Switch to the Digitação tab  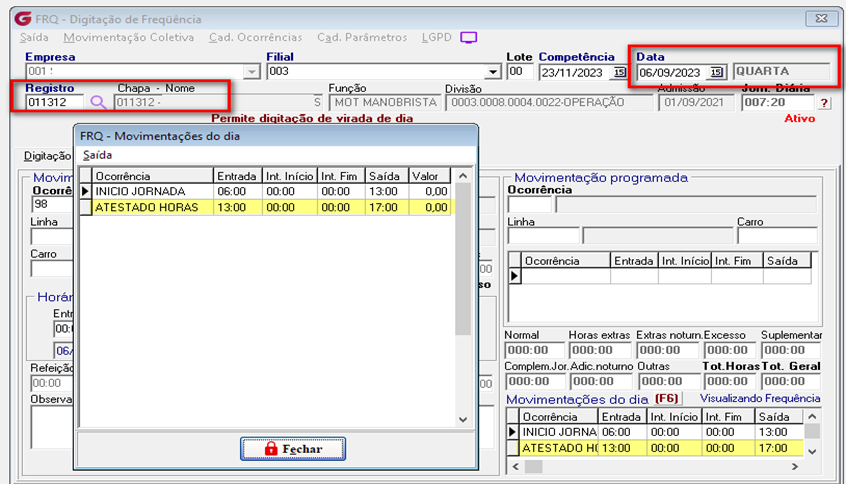click(x=47, y=156)
